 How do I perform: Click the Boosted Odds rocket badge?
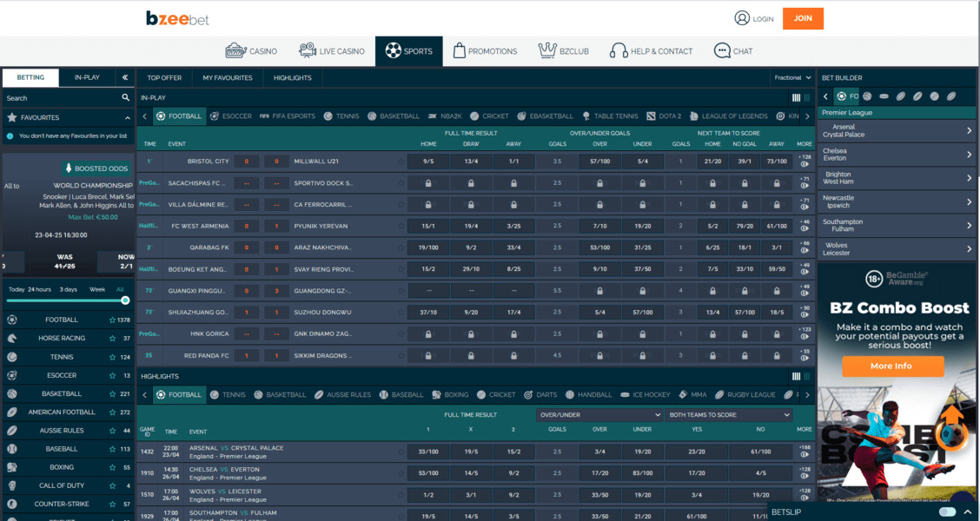[97, 168]
